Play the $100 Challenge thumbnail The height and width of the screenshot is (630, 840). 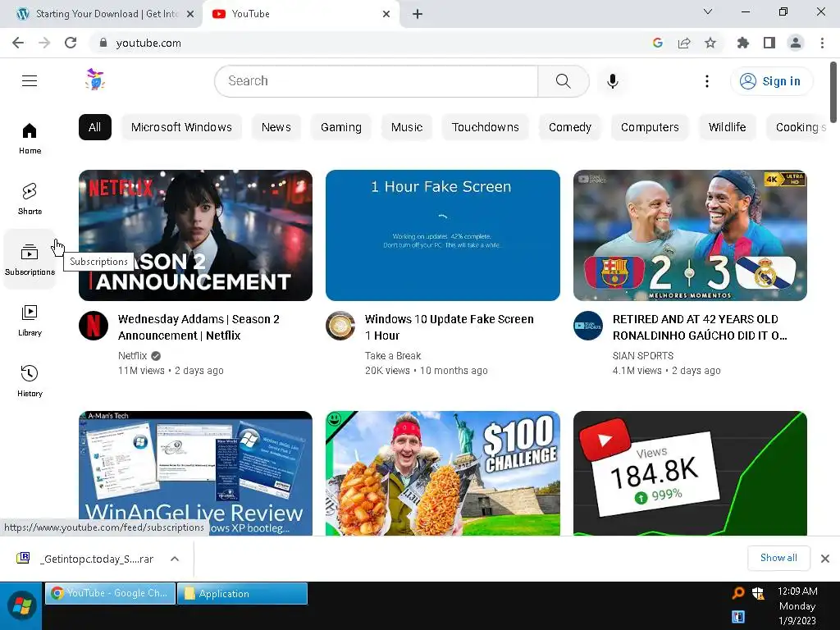click(442, 473)
